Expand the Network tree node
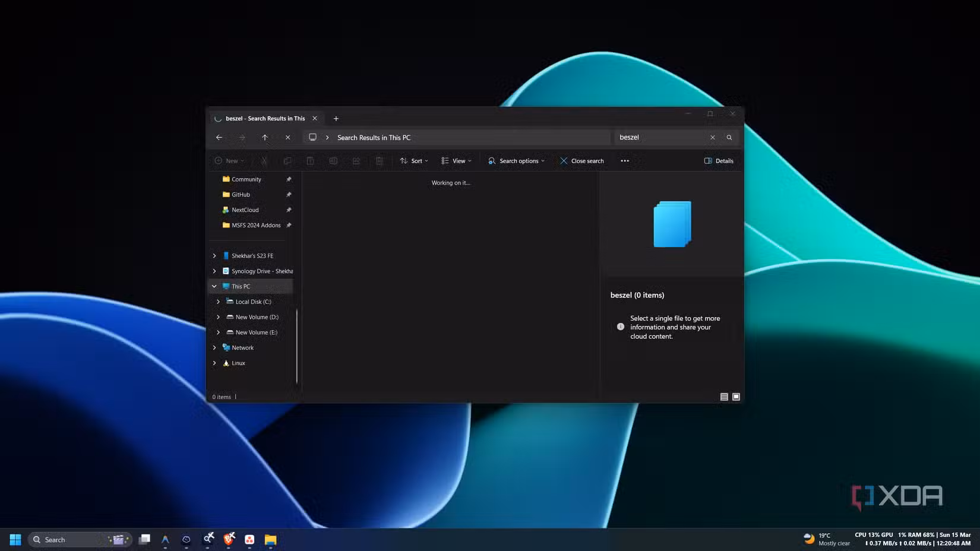 214,347
